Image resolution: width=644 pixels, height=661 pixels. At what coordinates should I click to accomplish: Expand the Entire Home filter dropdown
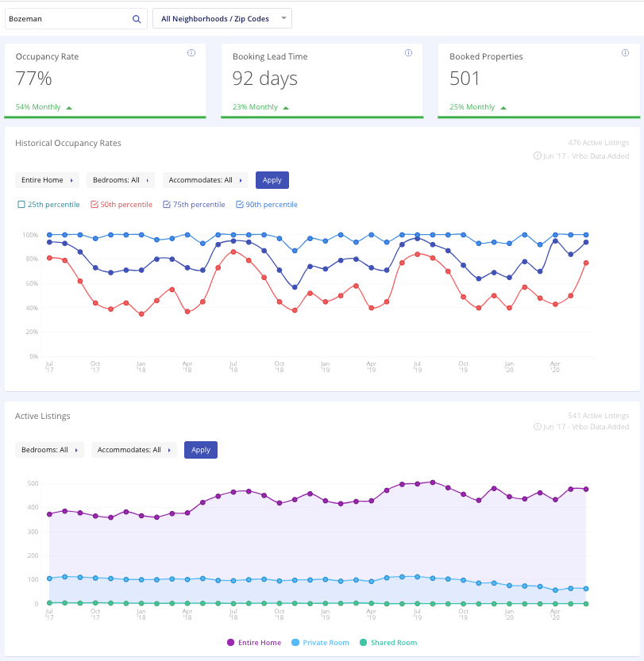tap(47, 180)
